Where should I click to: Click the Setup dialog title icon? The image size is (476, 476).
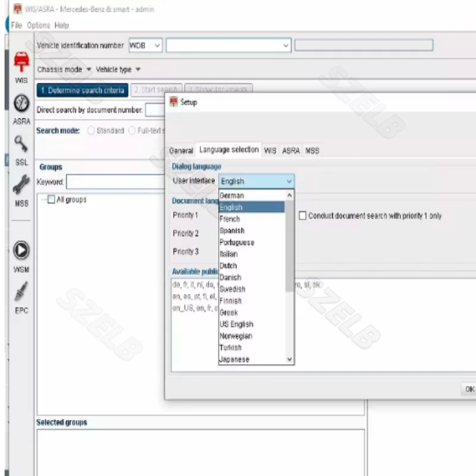point(174,102)
